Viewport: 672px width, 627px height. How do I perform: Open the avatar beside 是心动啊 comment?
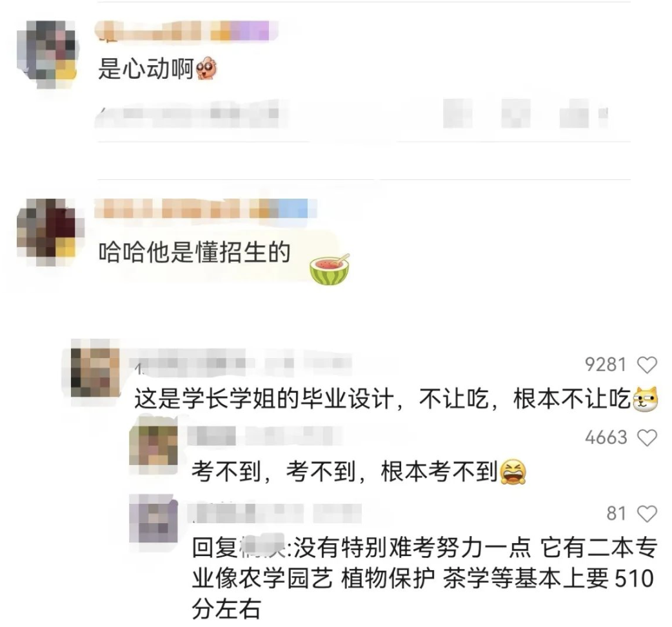[46, 54]
